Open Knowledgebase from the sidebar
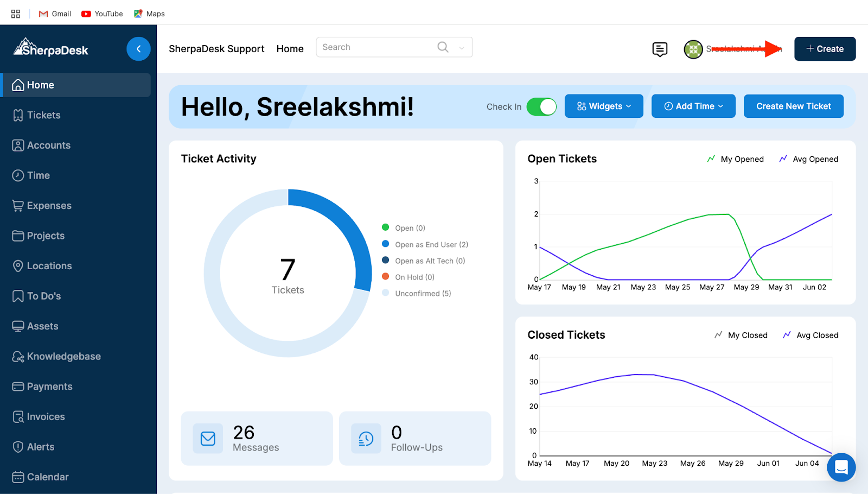This screenshot has width=868, height=494. pyautogui.click(x=63, y=357)
